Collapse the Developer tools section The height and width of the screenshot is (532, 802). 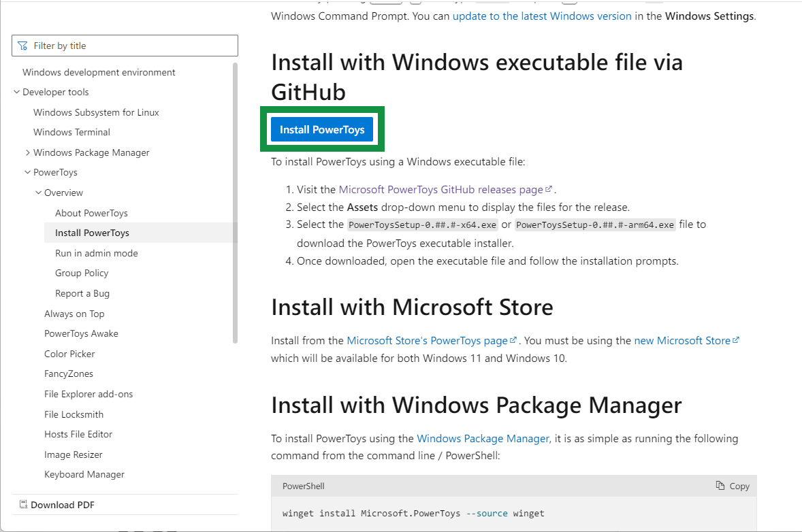click(17, 92)
